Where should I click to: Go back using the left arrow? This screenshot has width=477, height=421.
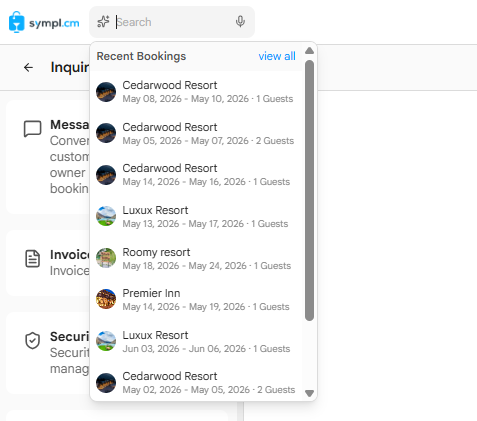pyautogui.click(x=28, y=67)
